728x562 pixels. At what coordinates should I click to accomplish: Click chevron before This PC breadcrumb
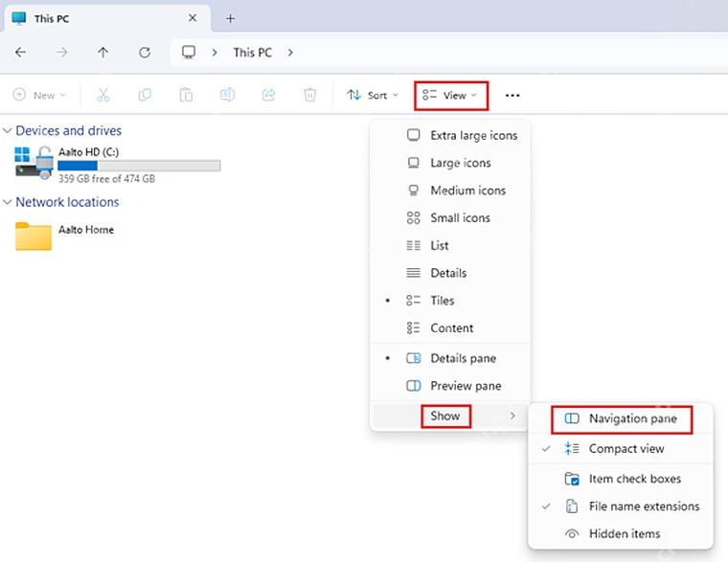click(x=215, y=53)
